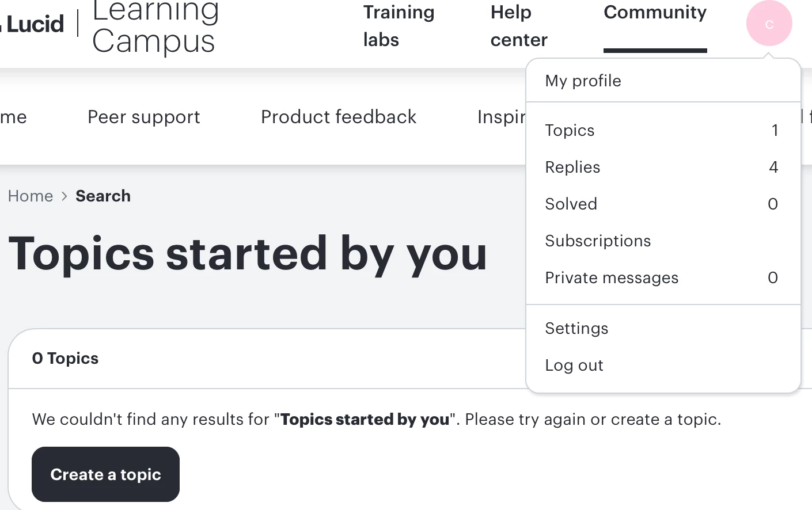
Task: Open Subscriptions in the user menu
Action: [663, 241]
